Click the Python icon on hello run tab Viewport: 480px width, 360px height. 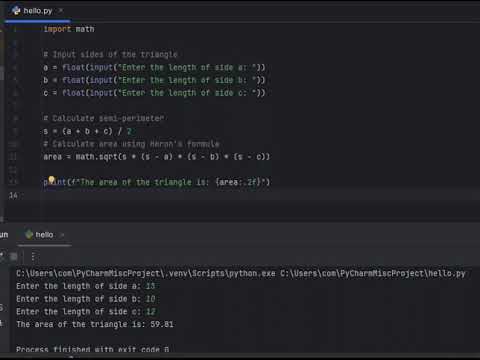pos(29,235)
